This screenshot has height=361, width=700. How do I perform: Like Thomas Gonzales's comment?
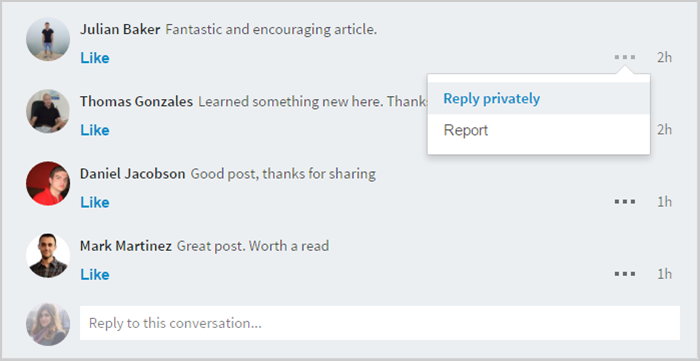pos(95,130)
